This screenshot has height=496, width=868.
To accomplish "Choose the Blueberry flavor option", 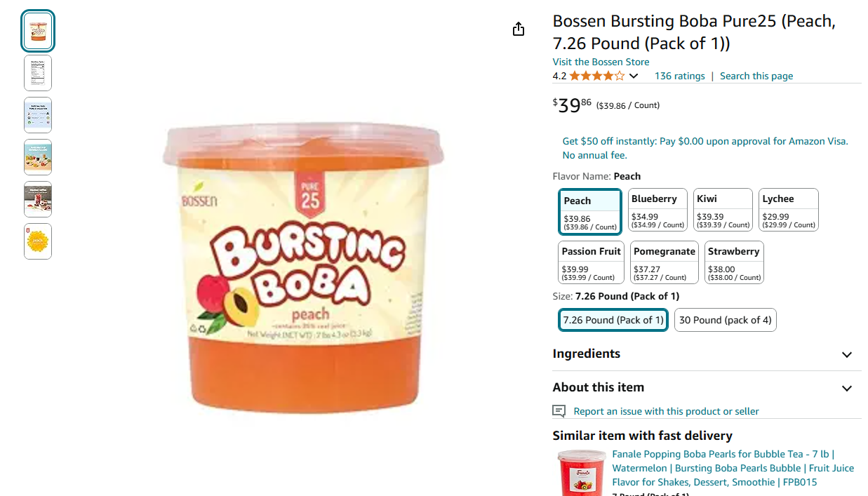I will click(657, 210).
